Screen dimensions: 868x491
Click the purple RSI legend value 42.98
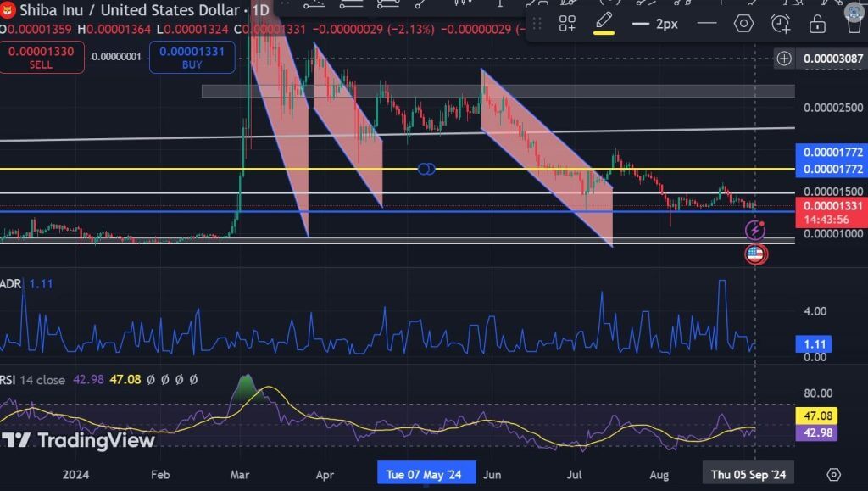pyautogui.click(x=88, y=380)
